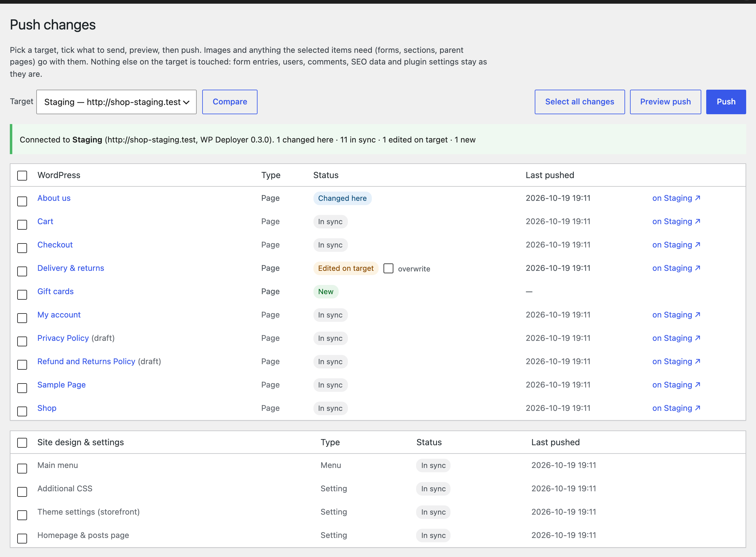Open About us on Staging link
Image resolution: width=756 pixels, height=557 pixels.
[x=676, y=198]
